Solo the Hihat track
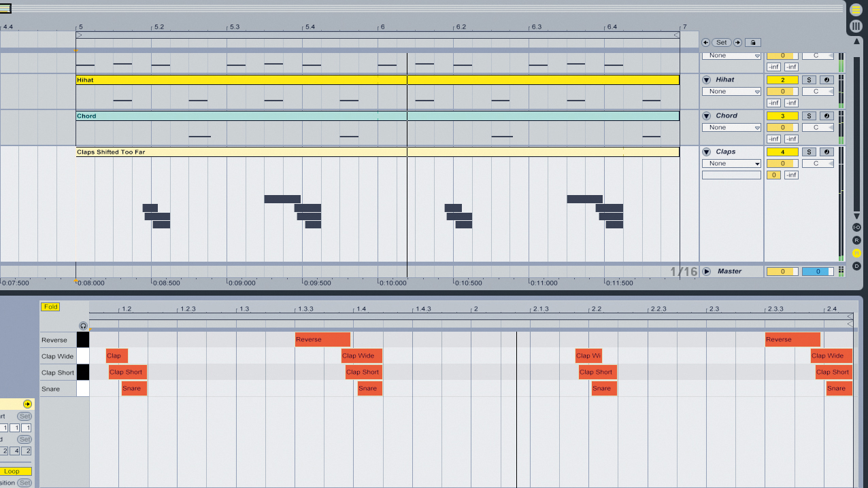The width and height of the screenshot is (868, 488). tap(809, 80)
